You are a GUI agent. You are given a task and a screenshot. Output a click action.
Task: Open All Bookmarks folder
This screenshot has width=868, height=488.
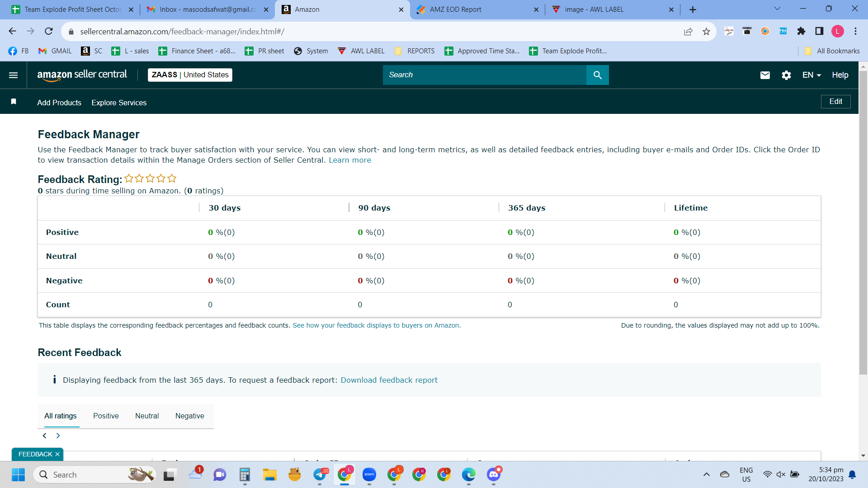point(832,51)
